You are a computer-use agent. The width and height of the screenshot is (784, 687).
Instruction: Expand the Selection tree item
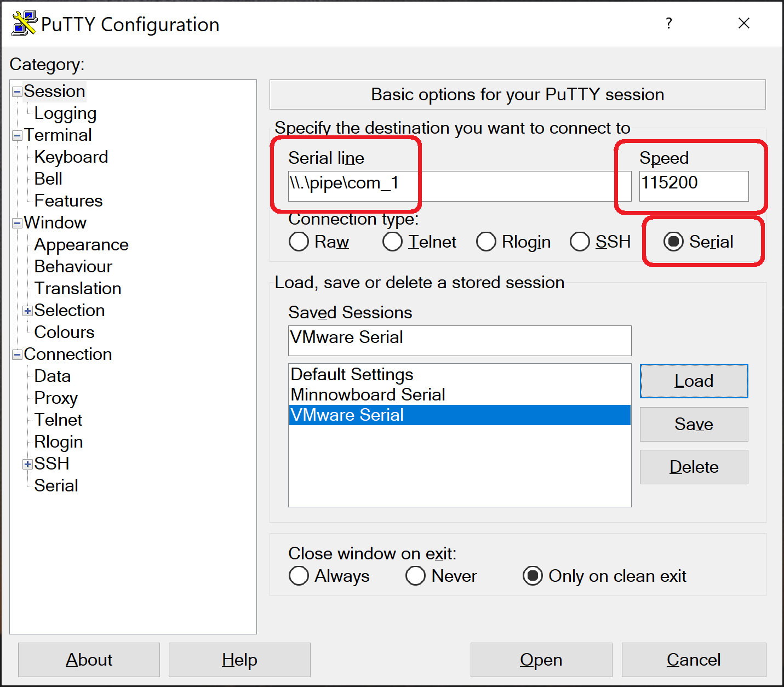pyautogui.click(x=27, y=311)
